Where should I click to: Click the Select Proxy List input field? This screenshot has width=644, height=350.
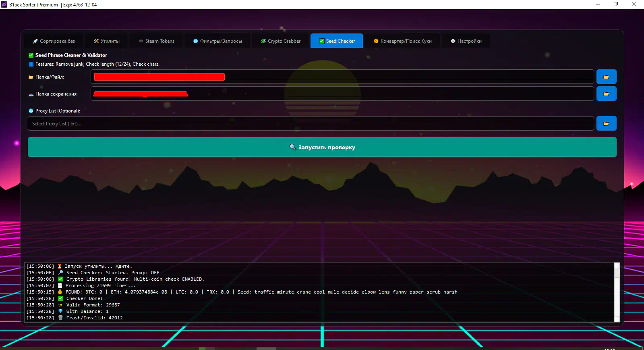pos(310,124)
